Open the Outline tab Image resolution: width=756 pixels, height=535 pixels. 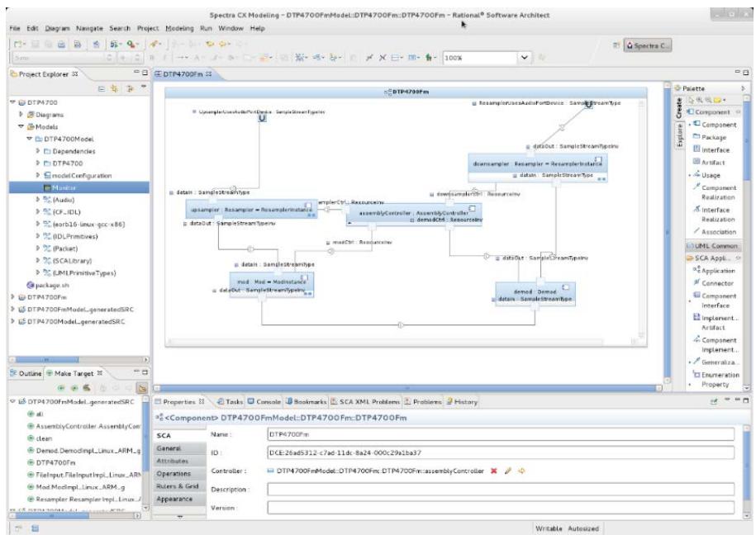tap(26, 373)
